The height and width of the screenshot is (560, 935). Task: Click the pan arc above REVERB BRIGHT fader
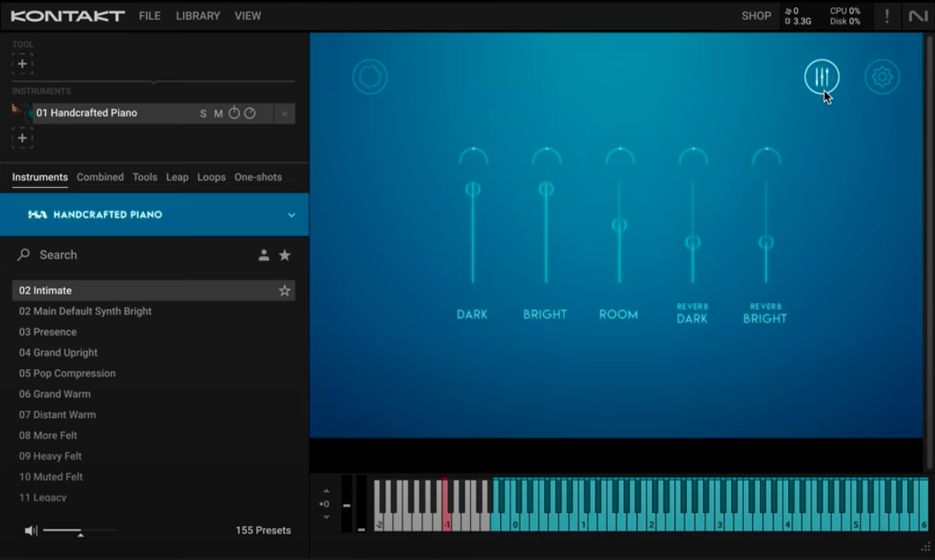point(766,156)
